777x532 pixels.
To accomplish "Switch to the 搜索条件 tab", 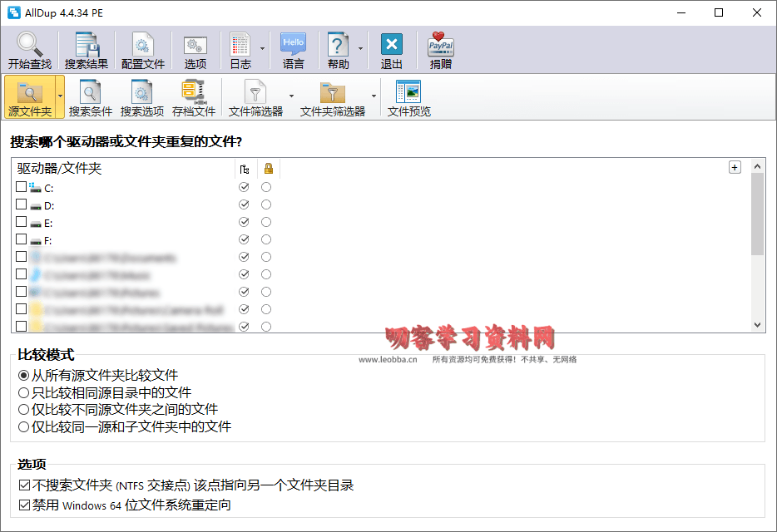I will pyautogui.click(x=91, y=97).
